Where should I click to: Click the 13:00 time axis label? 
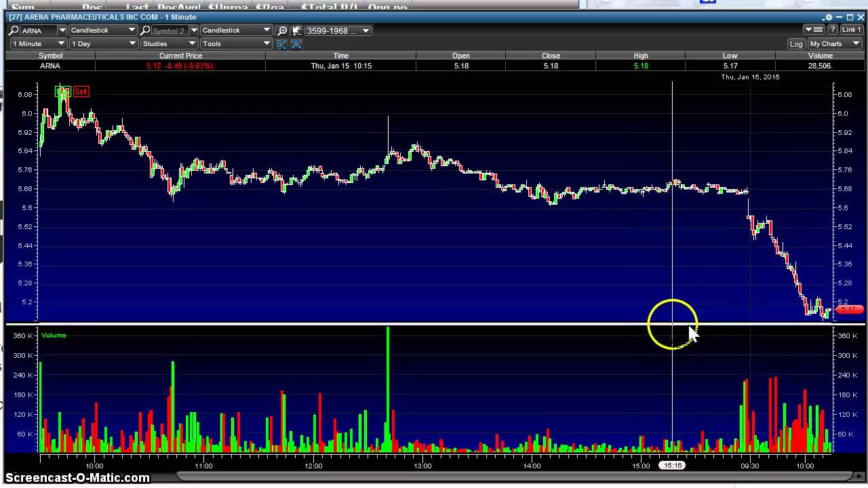[422, 466]
